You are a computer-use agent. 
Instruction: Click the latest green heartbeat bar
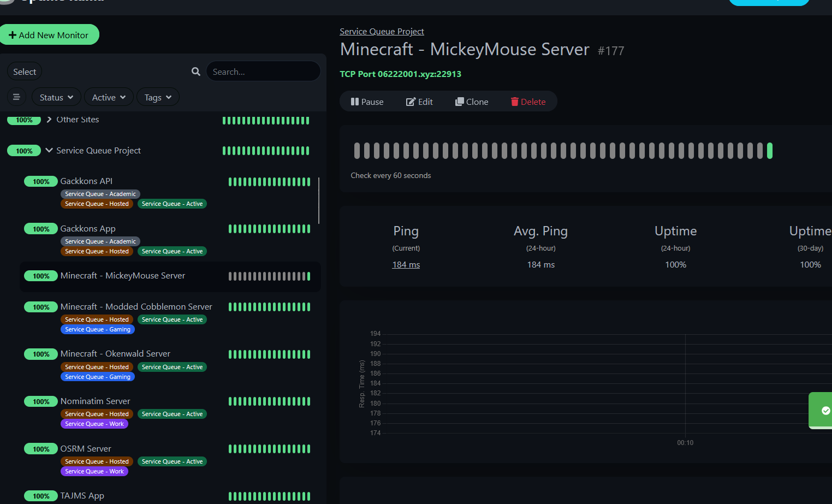[x=770, y=151]
